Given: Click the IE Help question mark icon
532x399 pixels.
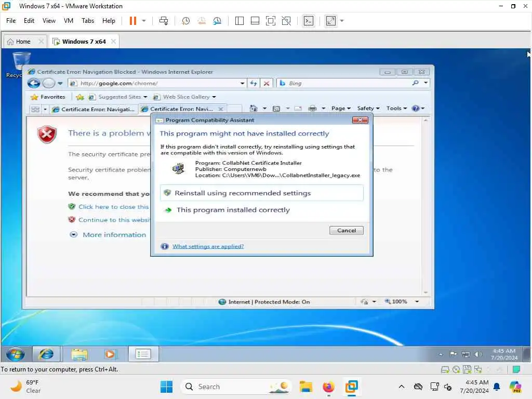Looking at the screenshot, I should [x=415, y=109].
